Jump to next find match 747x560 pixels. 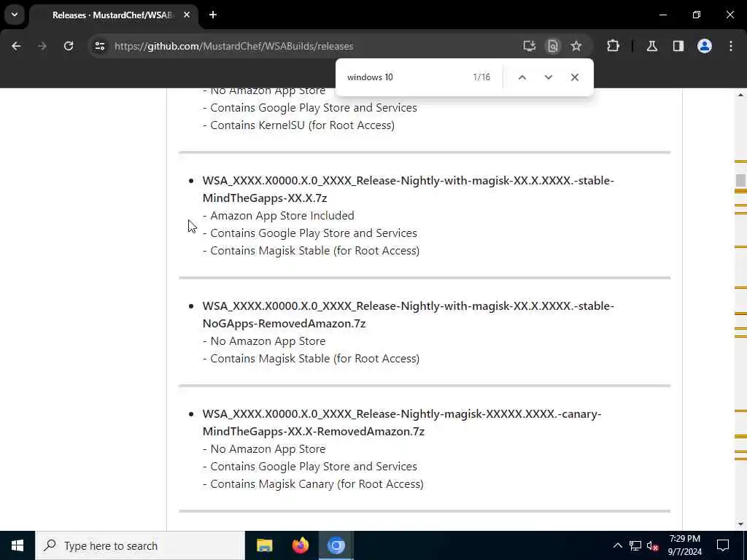point(549,77)
